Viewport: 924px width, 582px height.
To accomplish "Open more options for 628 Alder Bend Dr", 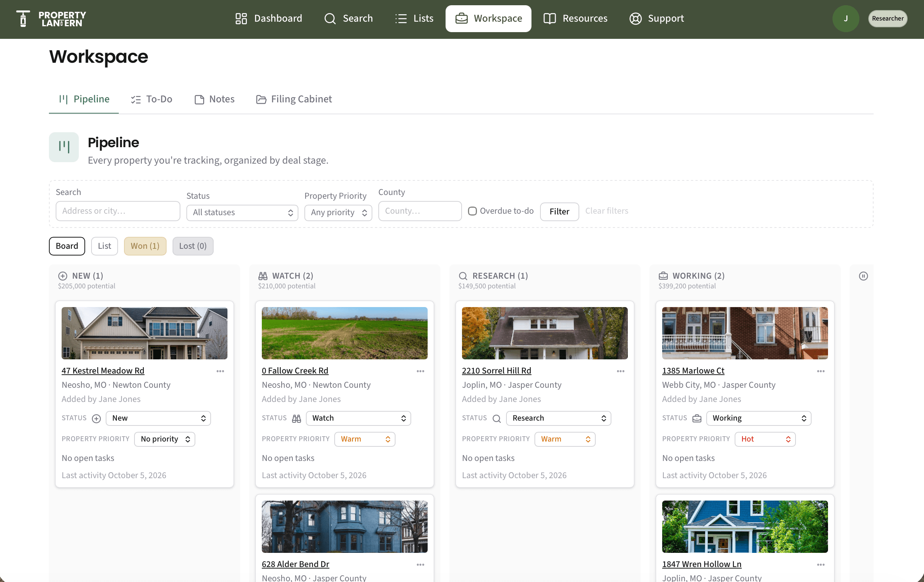I will (x=421, y=564).
